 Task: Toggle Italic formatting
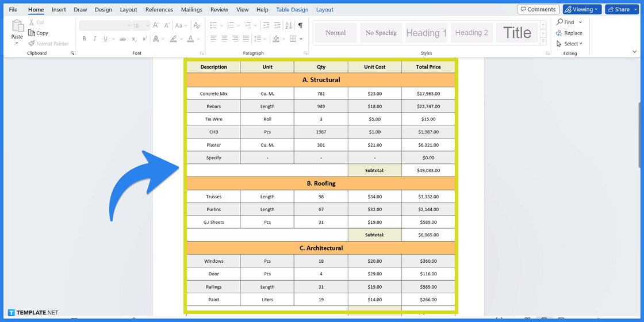tap(95, 39)
